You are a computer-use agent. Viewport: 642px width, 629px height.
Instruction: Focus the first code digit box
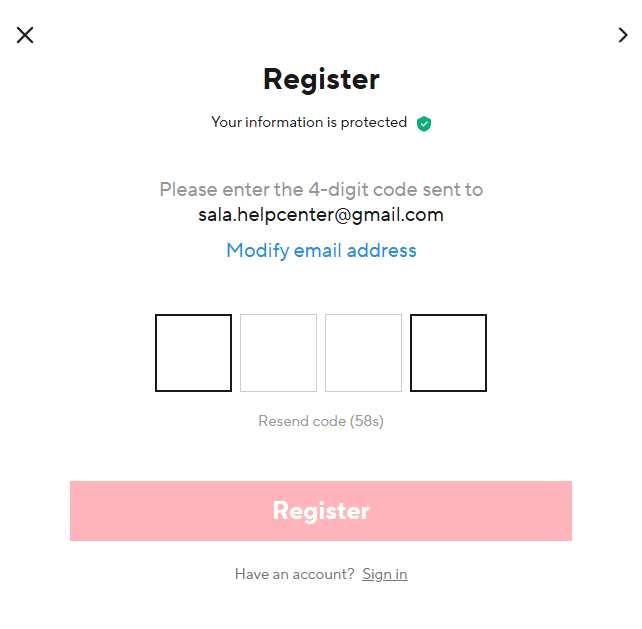193,353
